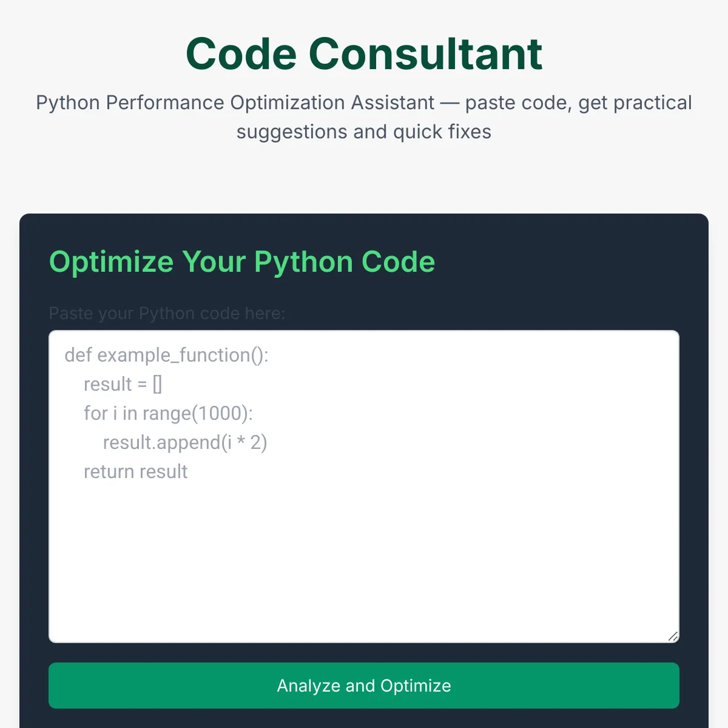Click the 'Code Consultant' page title

[x=364, y=55]
